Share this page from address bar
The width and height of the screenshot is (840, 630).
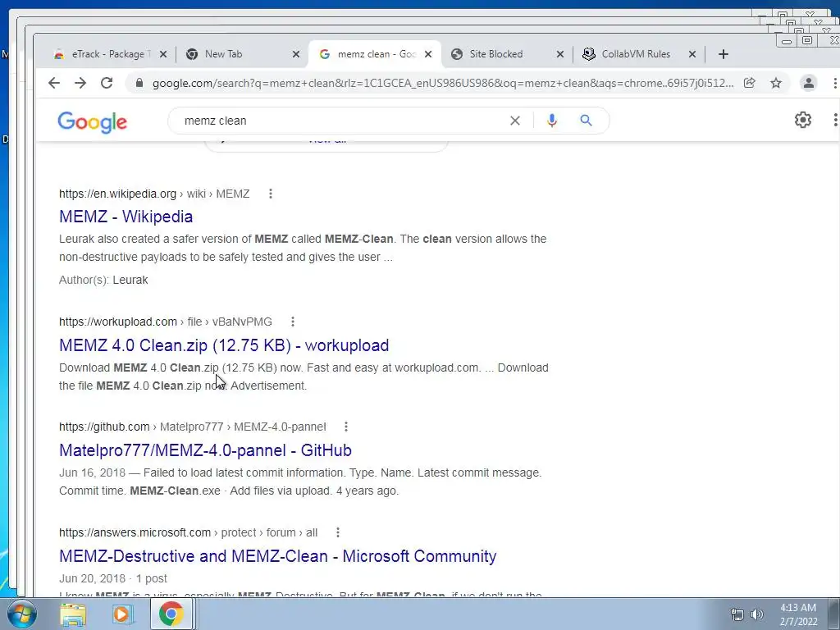750,83
